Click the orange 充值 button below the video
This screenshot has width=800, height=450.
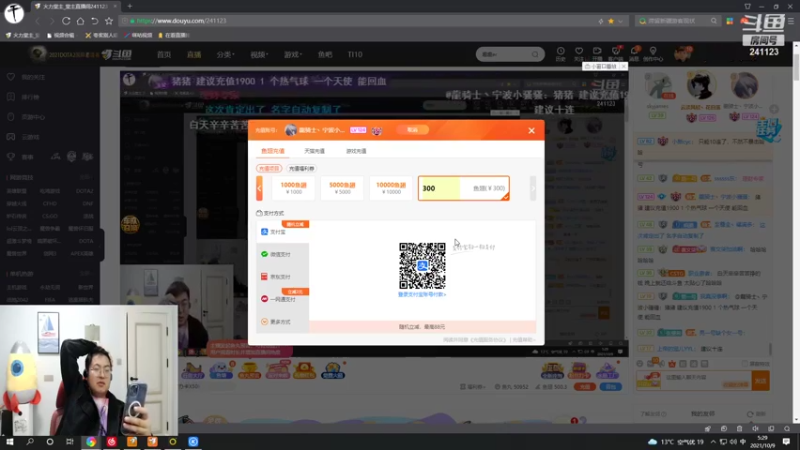pyautogui.click(x=585, y=387)
